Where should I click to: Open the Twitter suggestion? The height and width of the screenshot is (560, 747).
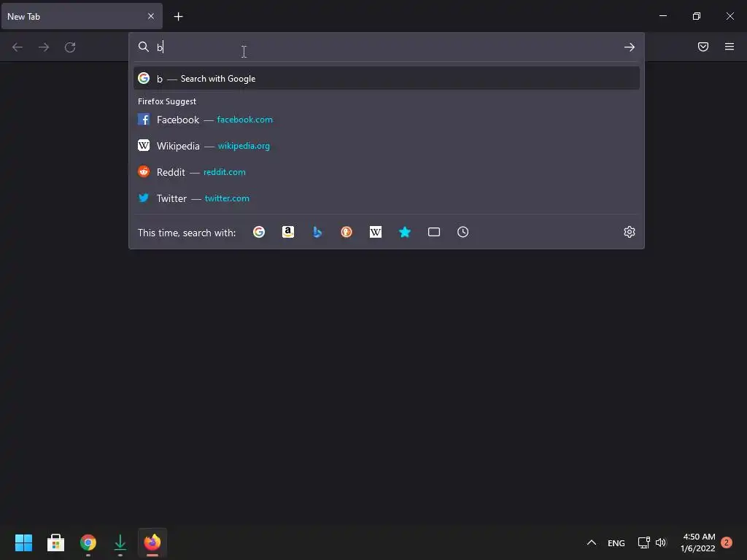(387, 198)
